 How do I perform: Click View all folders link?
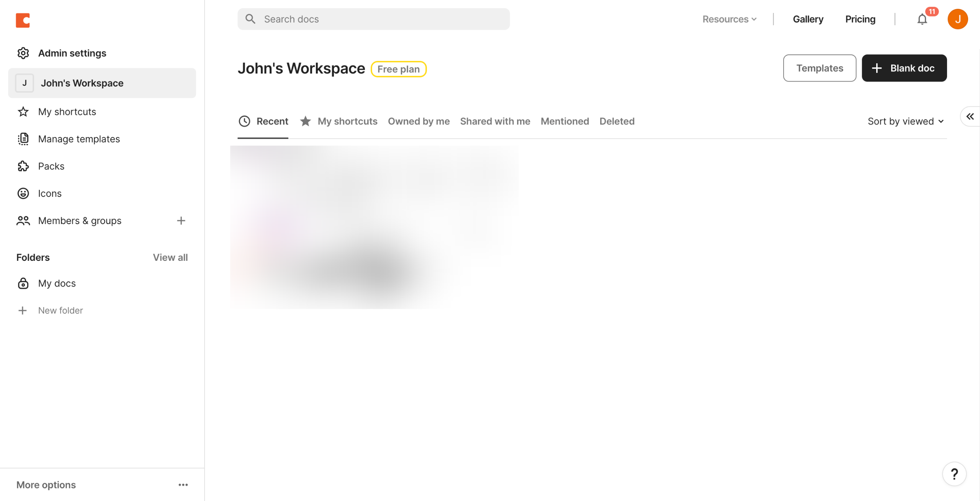(170, 257)
